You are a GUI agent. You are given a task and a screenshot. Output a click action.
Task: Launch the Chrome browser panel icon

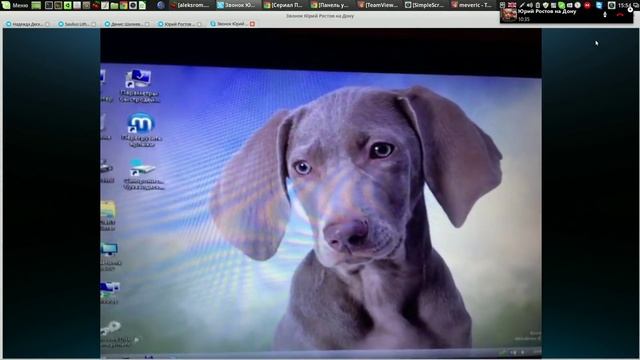[x=124, y=5]
